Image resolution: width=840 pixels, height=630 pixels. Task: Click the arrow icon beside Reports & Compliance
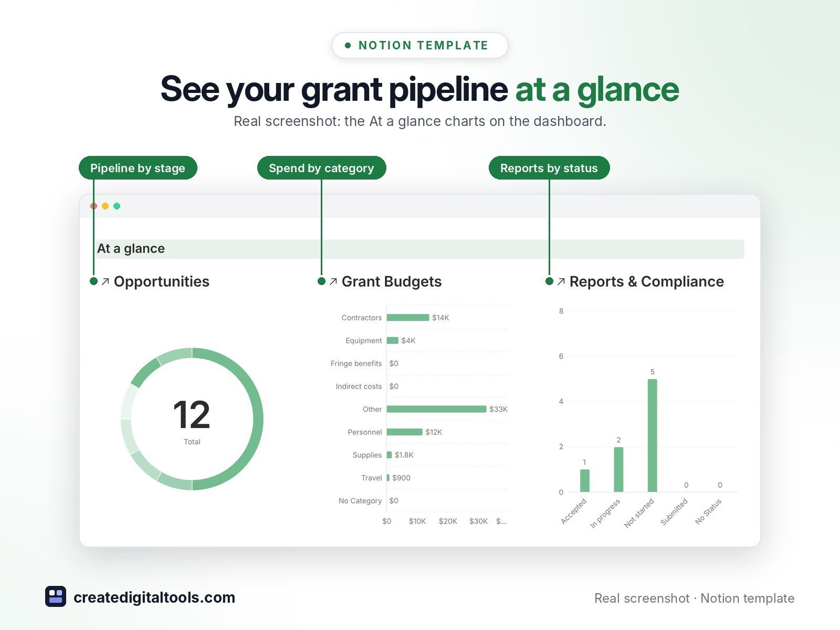[561, 282]
